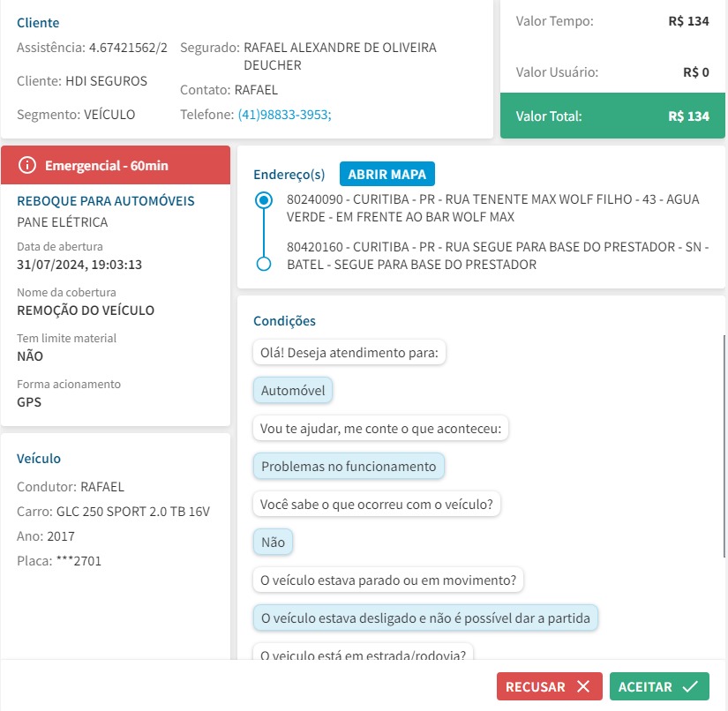Click GPS under Forma acionamento

coord(29,402)
